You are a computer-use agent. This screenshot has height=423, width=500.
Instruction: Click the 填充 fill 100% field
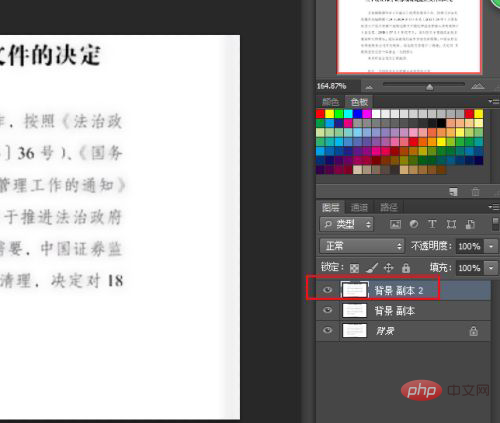[469, 268]
